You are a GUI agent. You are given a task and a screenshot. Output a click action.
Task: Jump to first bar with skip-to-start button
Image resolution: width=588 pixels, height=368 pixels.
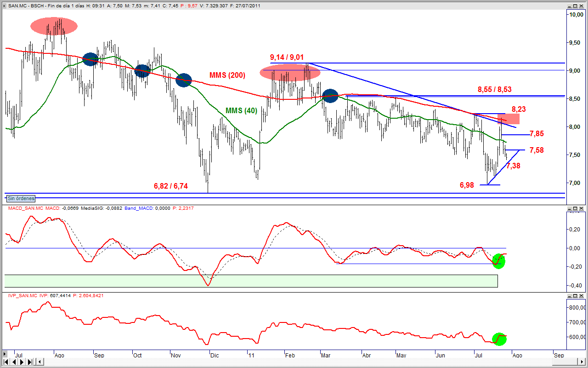pos(6,362)
